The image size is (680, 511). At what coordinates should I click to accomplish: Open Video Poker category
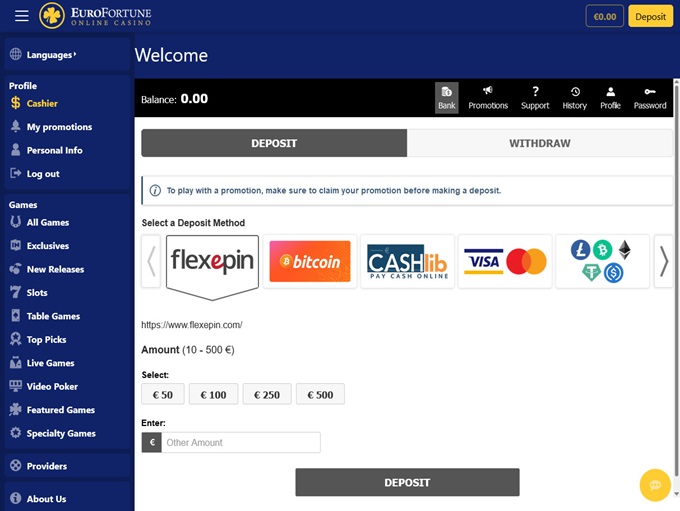click(x=44, y=386)
